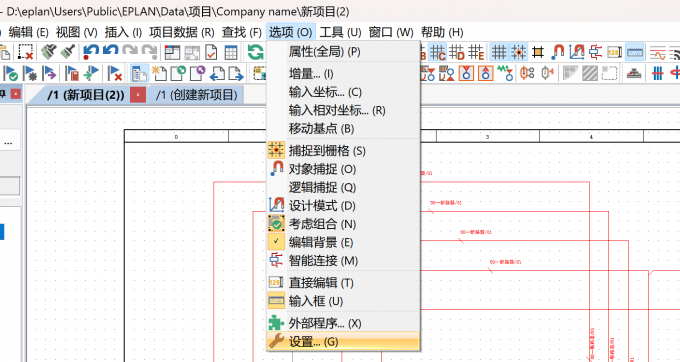Click the orange square frame toolbar icon
The image size is (680, 362).
[538, 52]
